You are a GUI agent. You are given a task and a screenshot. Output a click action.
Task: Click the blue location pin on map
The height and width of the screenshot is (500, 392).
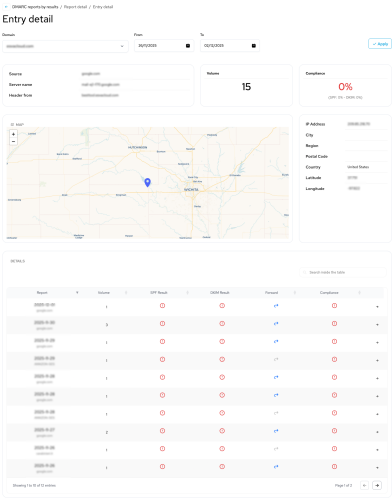147,182
